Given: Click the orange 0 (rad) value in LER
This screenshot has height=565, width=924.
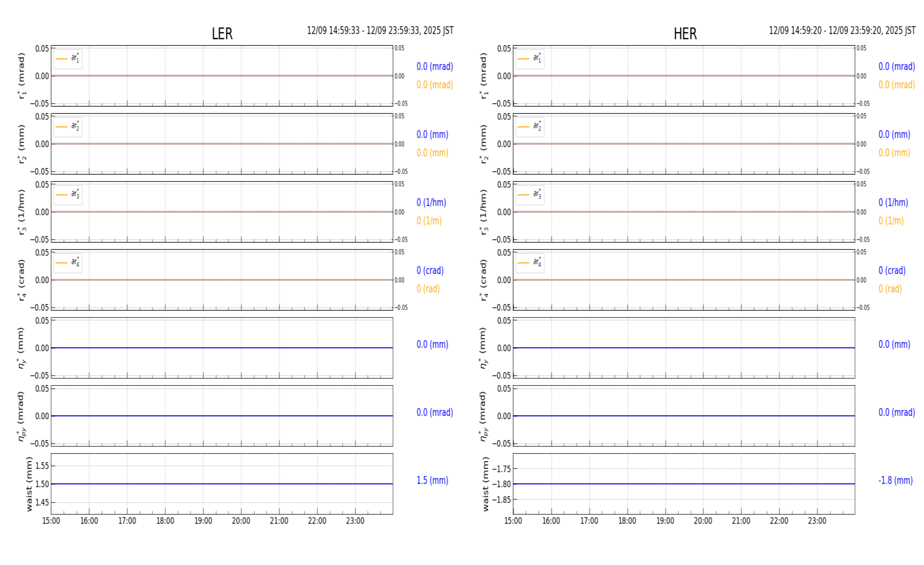Looking at the screenshot, I should (428, 289).
